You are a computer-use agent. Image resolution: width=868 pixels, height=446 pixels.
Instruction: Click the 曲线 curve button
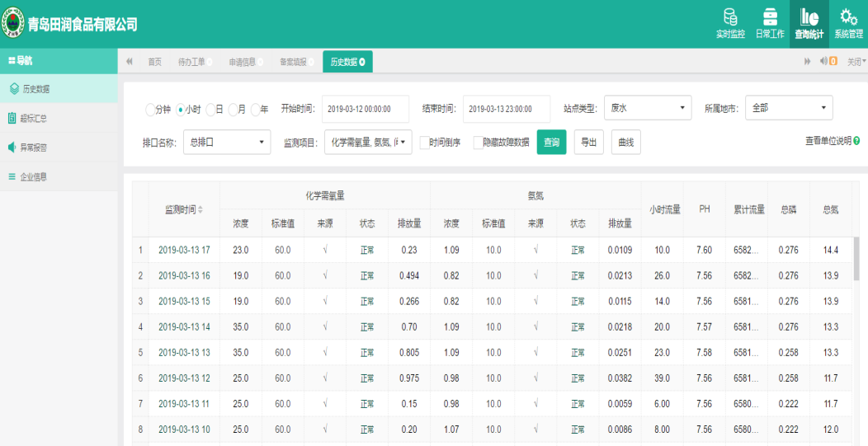coord(626,143)
